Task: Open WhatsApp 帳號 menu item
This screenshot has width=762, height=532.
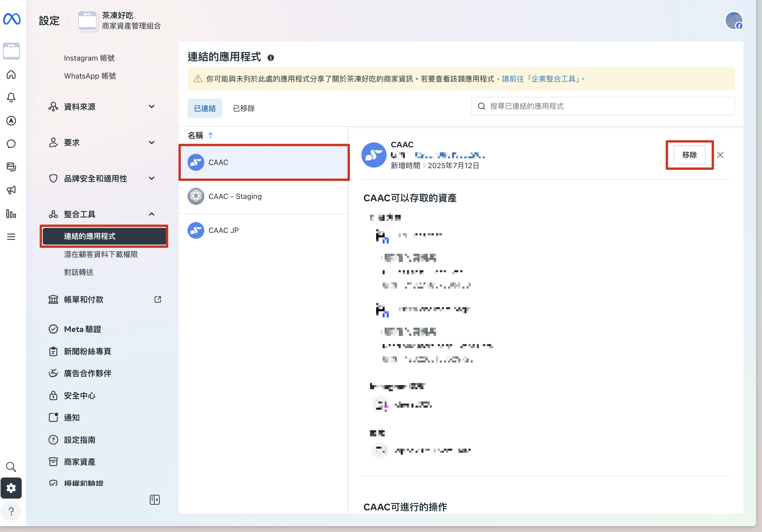Action: [90, 76]
